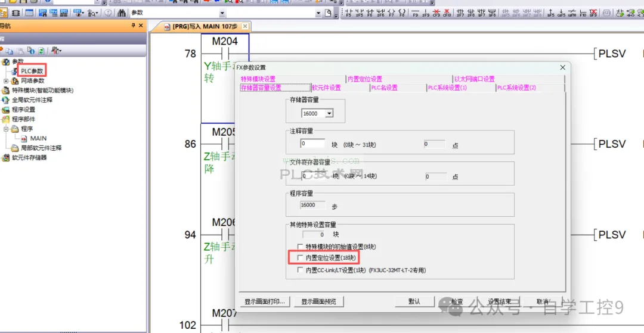Select the 内置定位设置 tab
Screen dimensions: 644x333
[365, 79]
